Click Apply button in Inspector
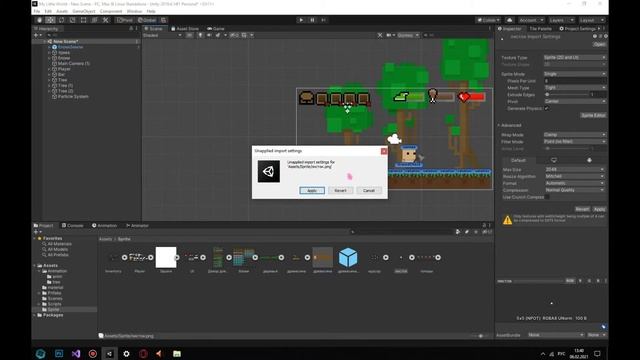 tap(599, 209)
